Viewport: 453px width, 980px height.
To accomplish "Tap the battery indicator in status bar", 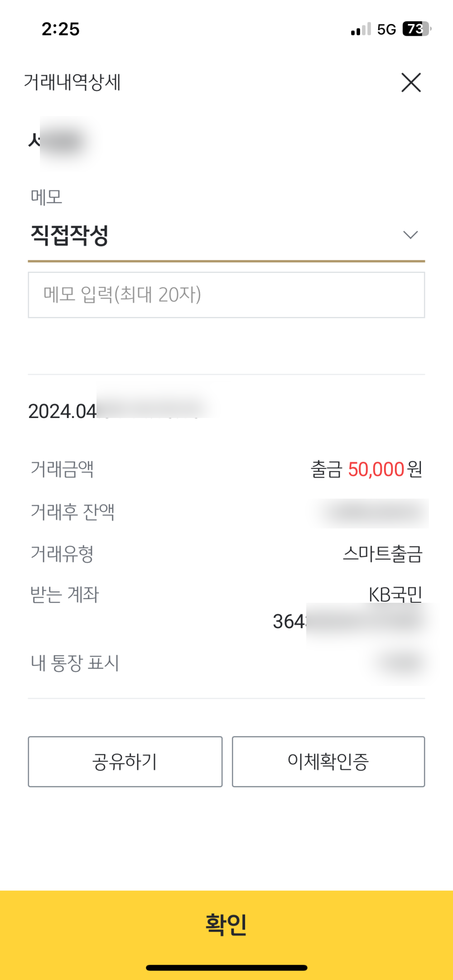I will point(416,29).
